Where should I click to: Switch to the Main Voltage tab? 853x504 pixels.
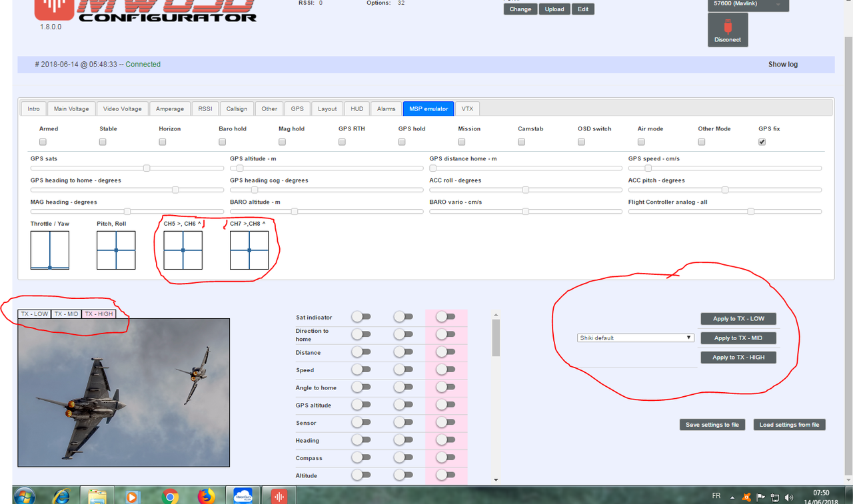tap(71, 109)
